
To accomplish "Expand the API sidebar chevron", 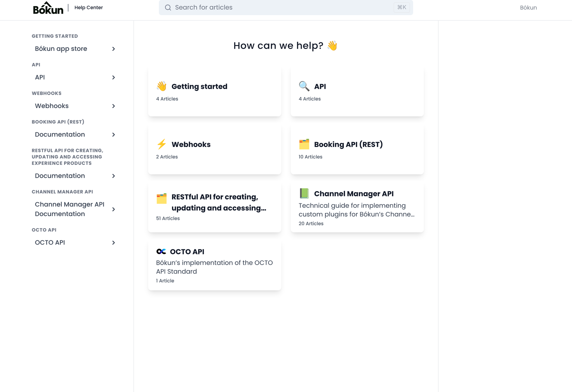I will (114, 78).
